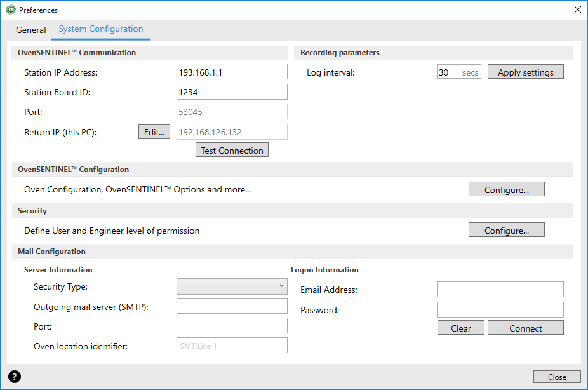Open the Security Type dropdown
Image resolution: width=588 pixels, height=390 pixels.
232,286
